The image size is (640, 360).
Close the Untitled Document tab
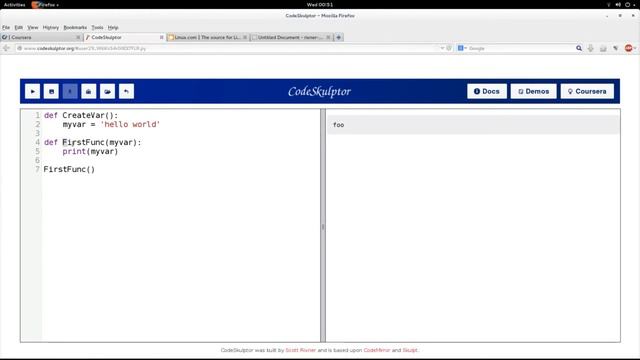coord(328,37)
